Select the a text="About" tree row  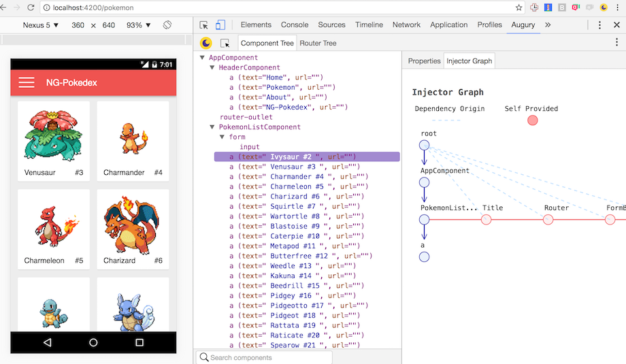click(278, 97)
